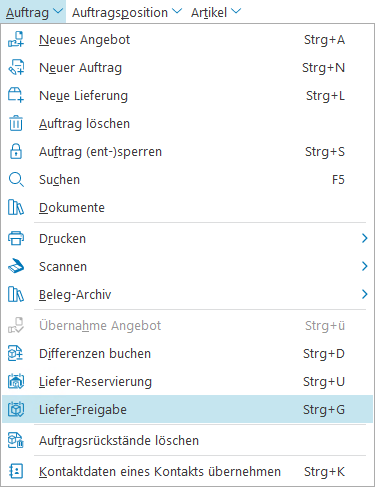Click the Neuer Auftrag icon
Image resolution: width=375 pixels, height=487 pixels.
pos(16,67)
